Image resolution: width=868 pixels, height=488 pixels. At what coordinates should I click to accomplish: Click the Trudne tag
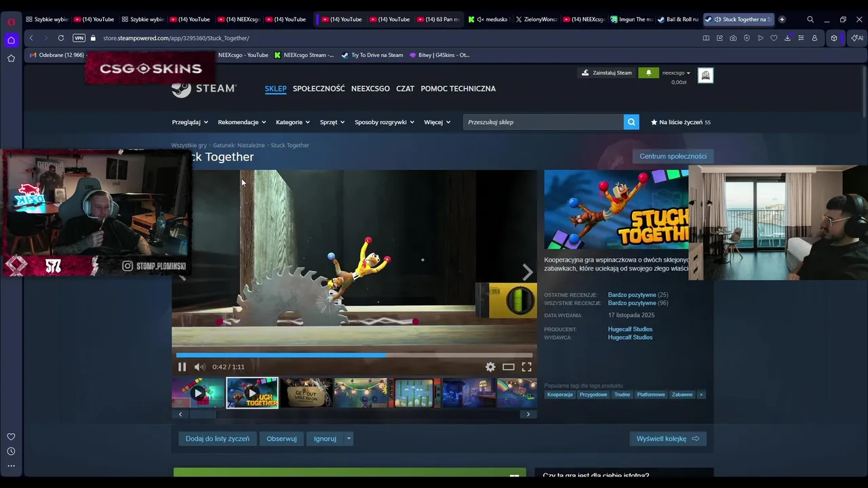click(622, 394)
